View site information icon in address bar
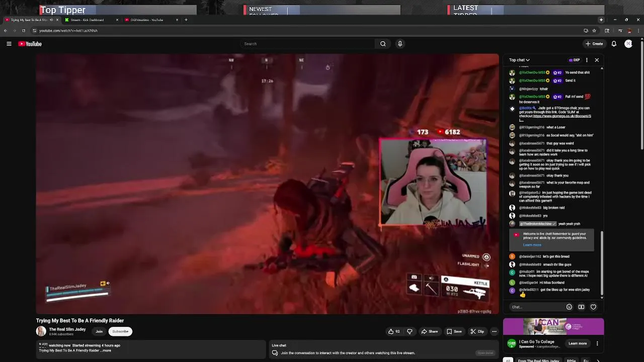This screenshot has height=362, width=644. [34, 31]
